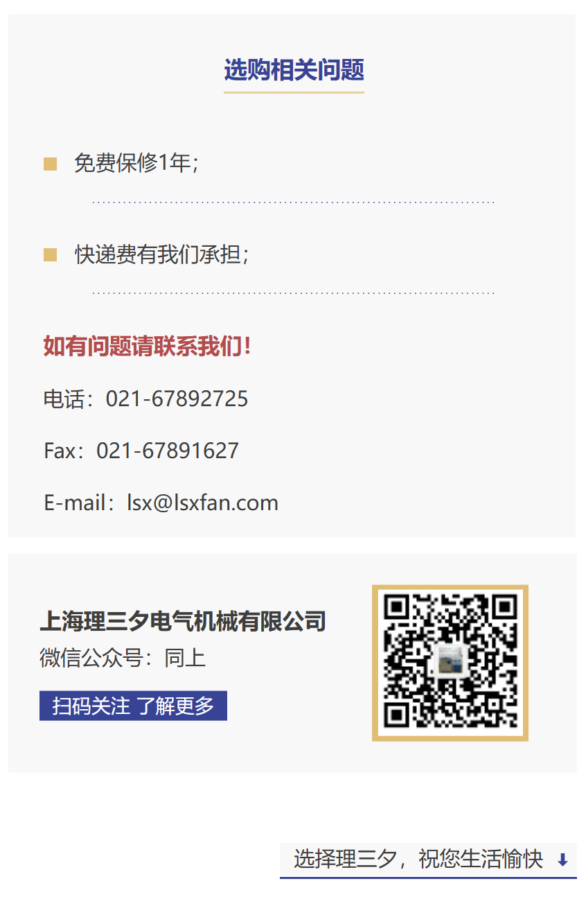Click the 免费保修1年 text

(x=136, y=164)
